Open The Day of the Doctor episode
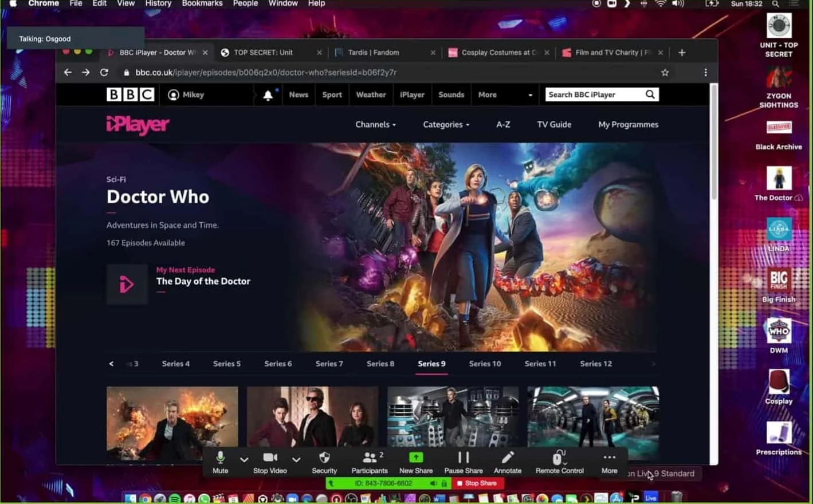The width and height of the screenshot is (813, 504). 203,281
